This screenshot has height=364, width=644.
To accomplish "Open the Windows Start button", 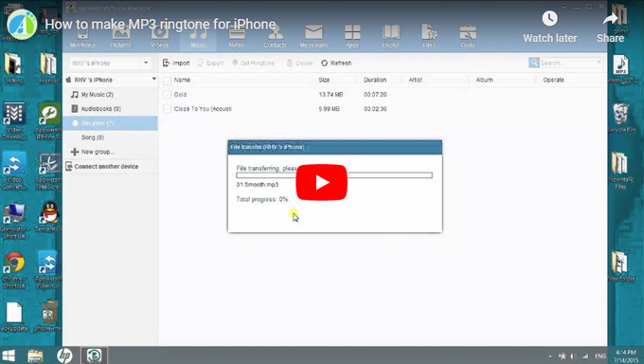I will [x=9, y=355].
